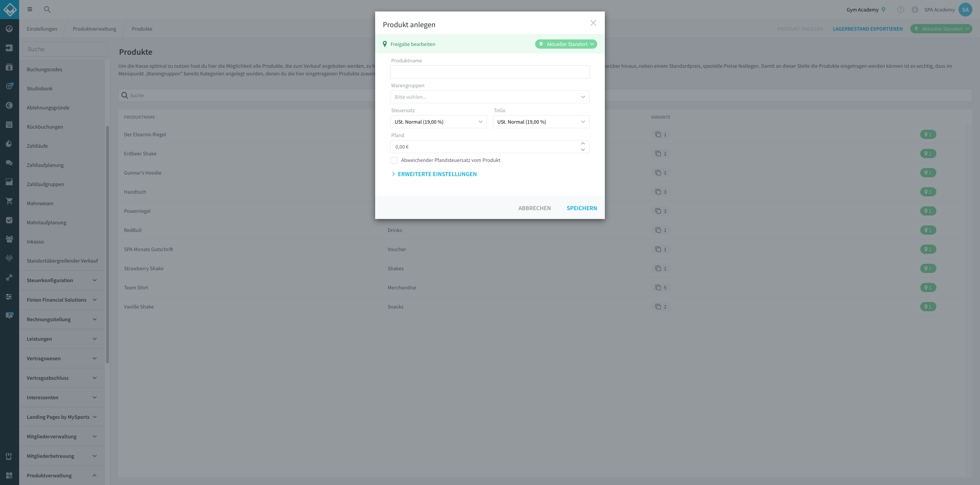Open the chat messages sidebar icon
Screen dimensions: 980x485
[9, 163]
